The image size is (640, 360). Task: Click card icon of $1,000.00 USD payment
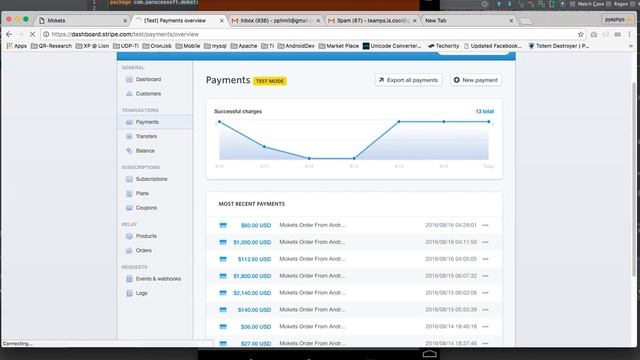(x=223, y=242)
